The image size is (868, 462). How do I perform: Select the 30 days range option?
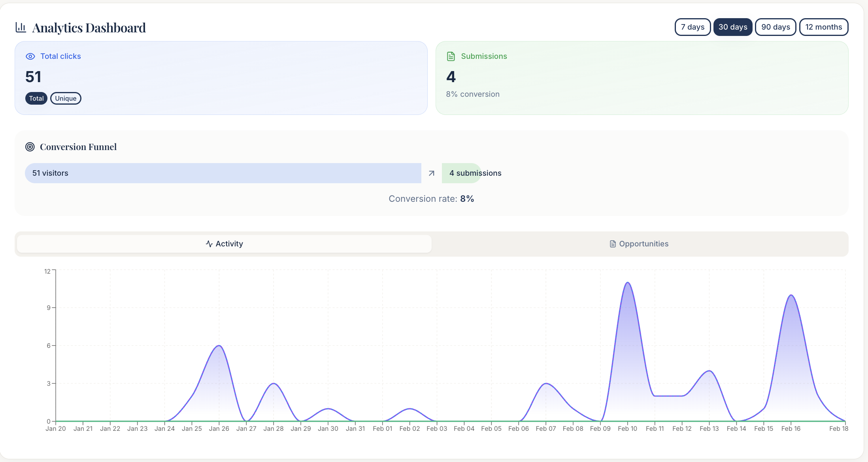coord(733,27)
